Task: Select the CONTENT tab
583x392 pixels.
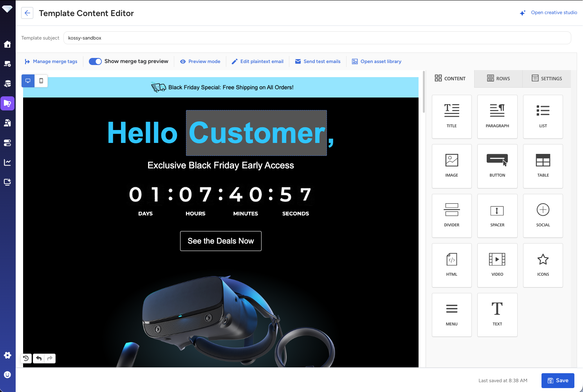Action: pyautogui.click(x=450, y=78)
